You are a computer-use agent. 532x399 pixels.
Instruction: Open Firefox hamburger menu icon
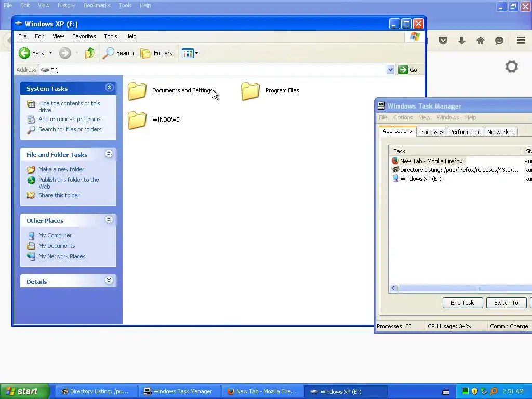coord(521,41)
